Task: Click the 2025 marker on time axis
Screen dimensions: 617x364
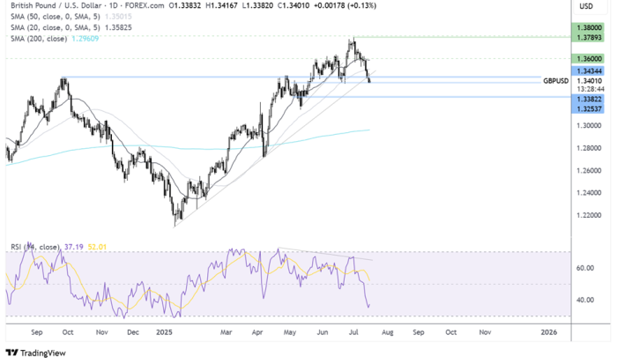Action: point(162,332)
